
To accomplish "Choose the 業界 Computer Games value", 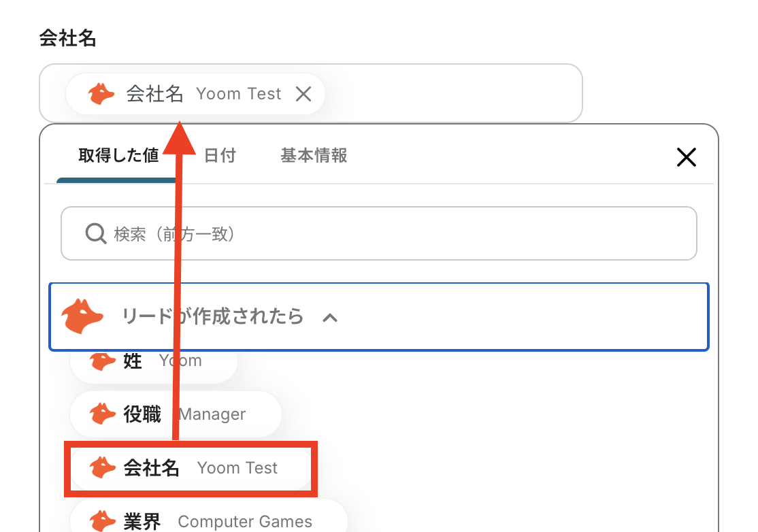I will [x=209, y=521].
